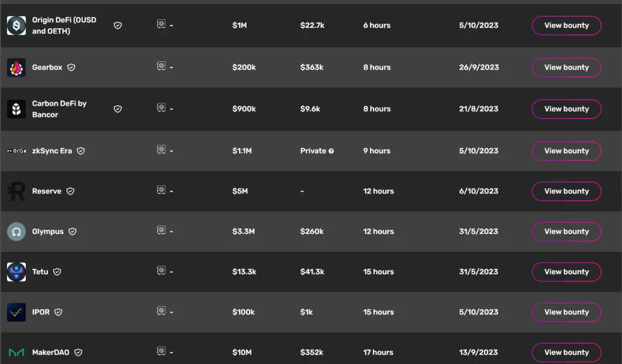The image size is (622, 364).
Task: Click the Tetu project logo
Action: point(16,272)
